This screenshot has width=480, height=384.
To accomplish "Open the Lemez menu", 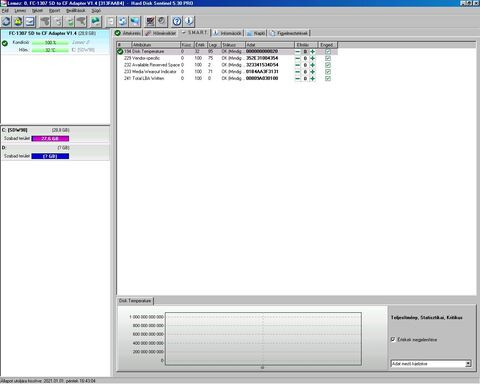I will (x=20, y=10).
